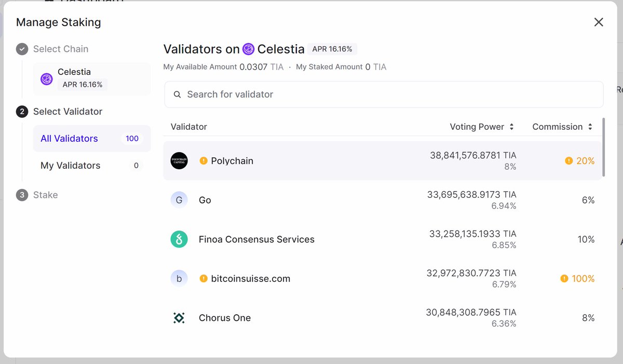Click the search magnifier icon
Screen dimensions: 623x364
178,95
